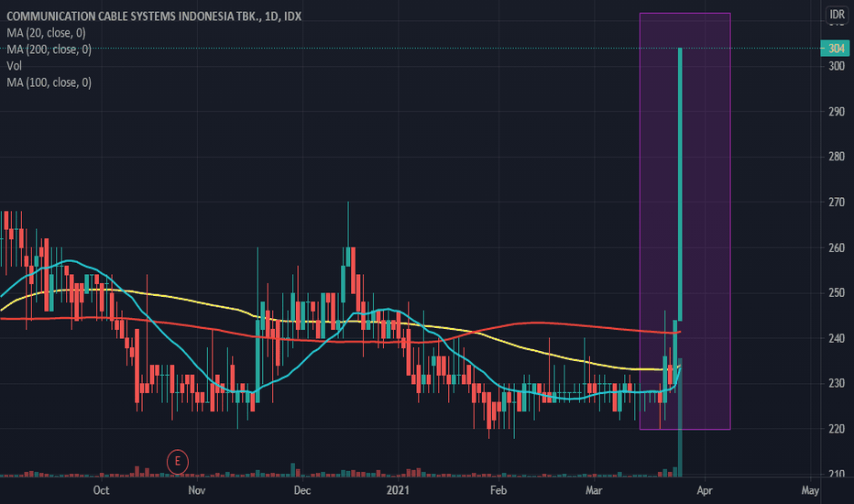Select the MA (20, close, 0) indicator legend
The height and width of the screenshot is (504, 854).
[47, 33]
